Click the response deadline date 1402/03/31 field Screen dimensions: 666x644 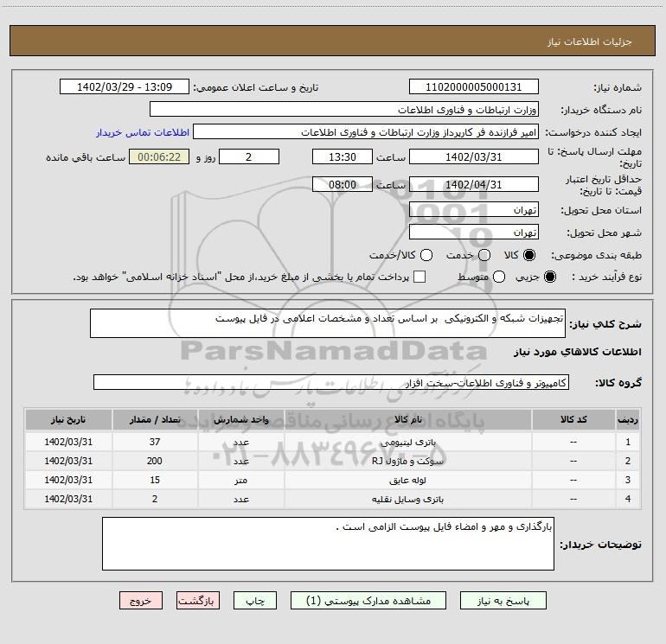pyautogui.click(x=474, y=156)
